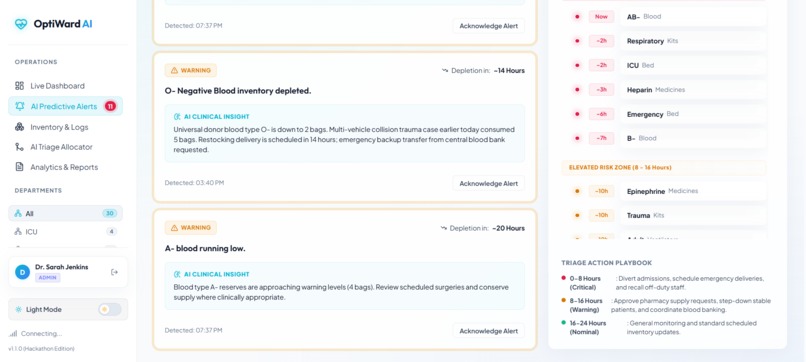Click the OptiWard AI heart logo icon

click(x=21, y=24)
